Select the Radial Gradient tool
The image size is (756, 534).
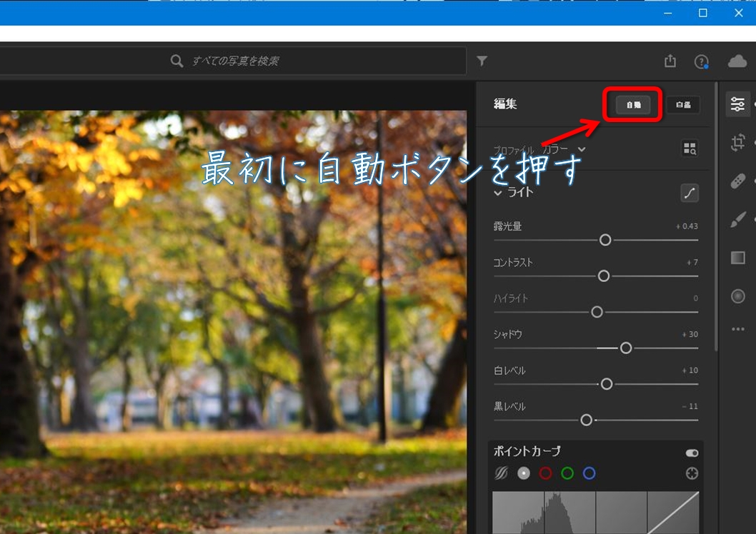[737, 296]
